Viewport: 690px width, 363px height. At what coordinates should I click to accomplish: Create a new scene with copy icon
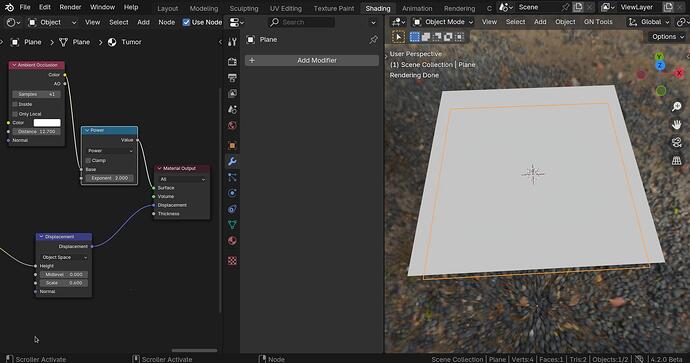click(578, 7)
